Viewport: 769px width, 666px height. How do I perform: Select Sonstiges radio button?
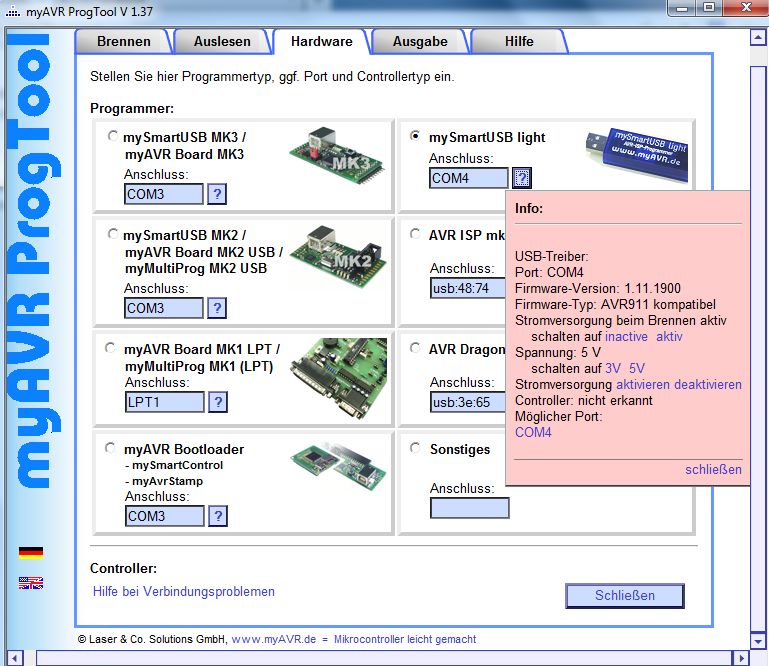click(x=415, y=448)
